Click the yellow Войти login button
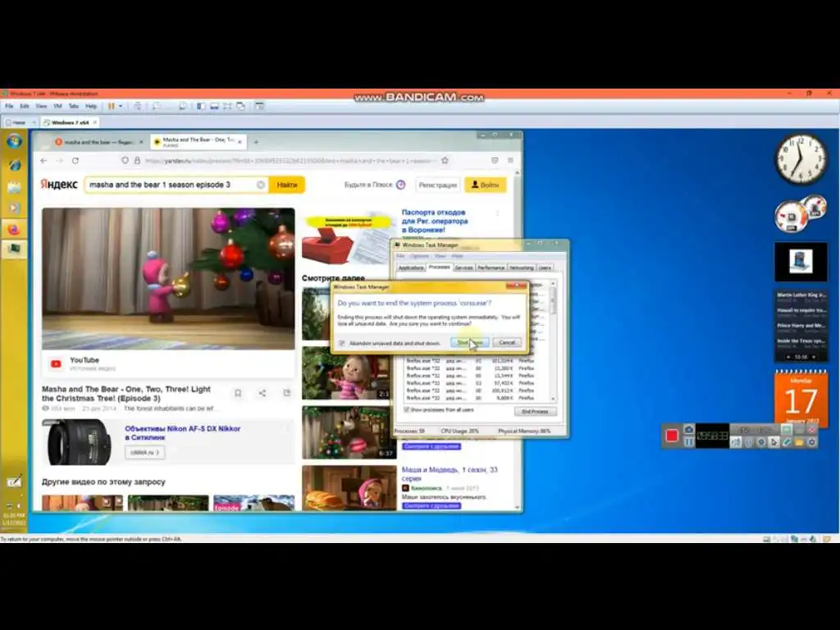 pyautogui.click(x=486, y=185)
